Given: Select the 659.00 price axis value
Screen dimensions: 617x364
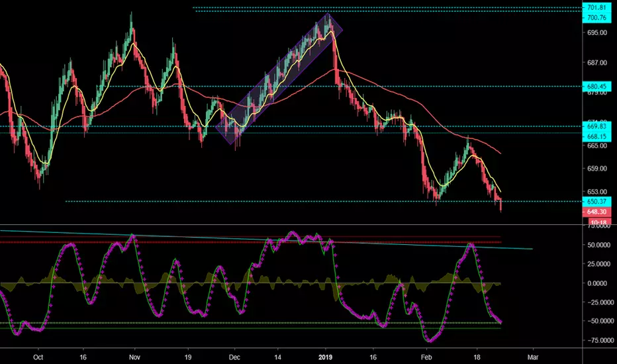Looking at the screenshot, I should click(x=597, y=168).
